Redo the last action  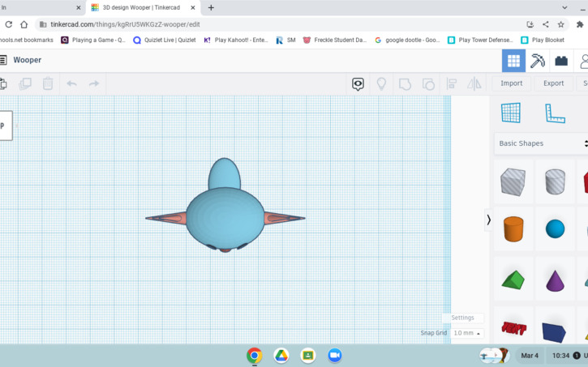point(94,83)
